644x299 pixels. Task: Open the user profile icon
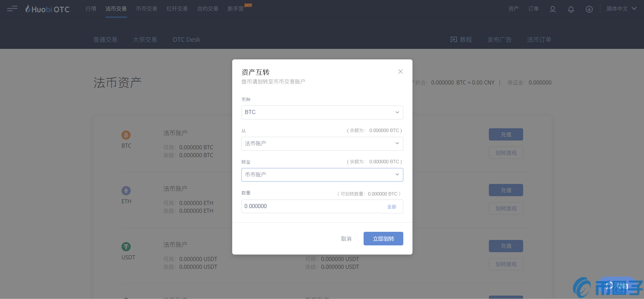(552, 9)
